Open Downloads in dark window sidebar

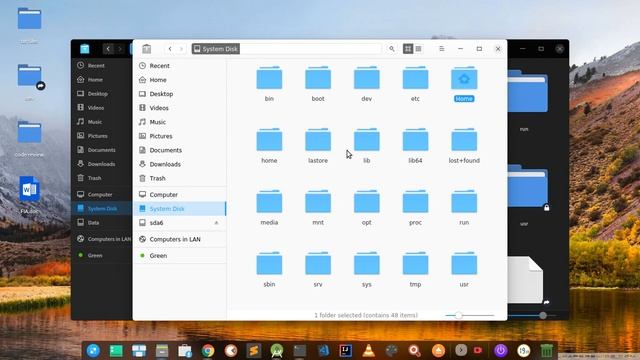(102, 164)
